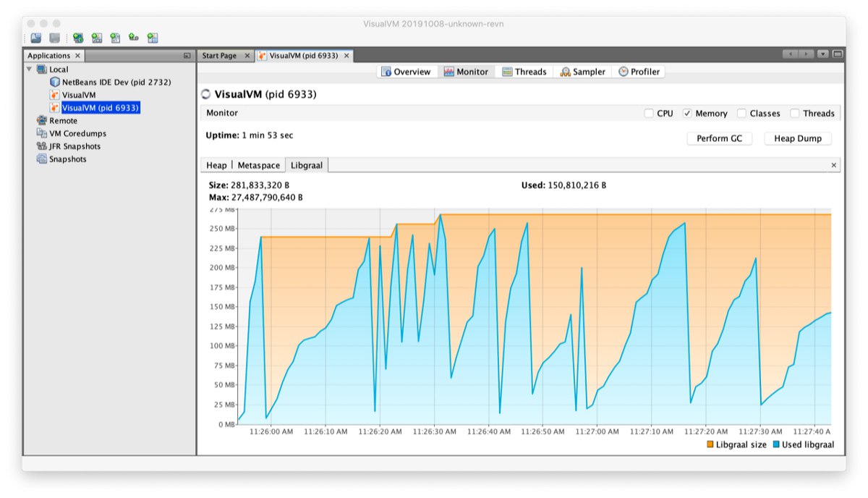Screen dimensions: 868x498
Task: Click the VM Coredumps node icon
Action: point(42,133)
